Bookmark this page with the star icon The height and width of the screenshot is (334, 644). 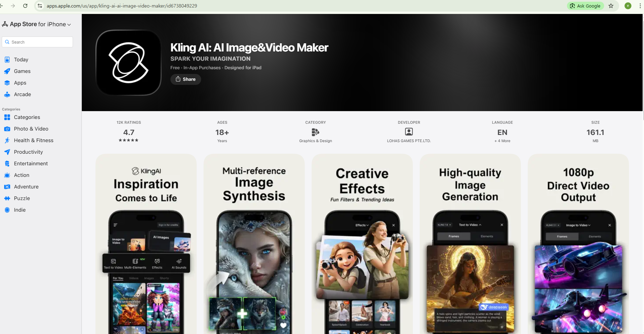(x=611, y=6)
